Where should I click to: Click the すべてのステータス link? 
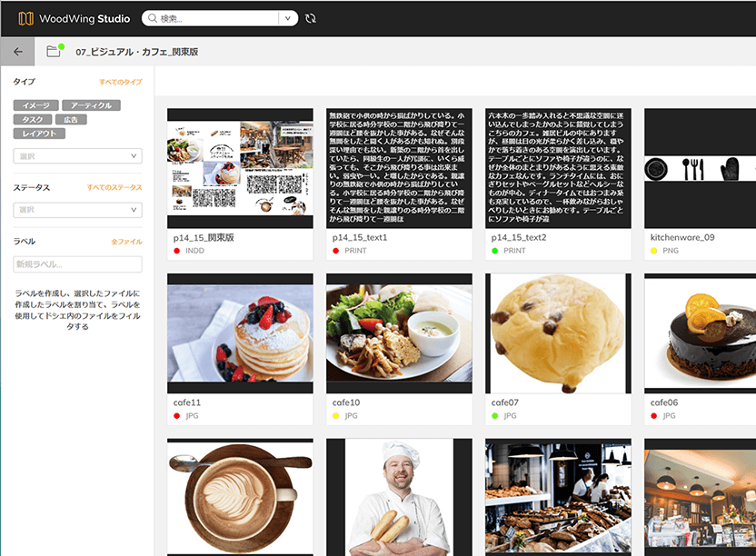click(114, 187)
